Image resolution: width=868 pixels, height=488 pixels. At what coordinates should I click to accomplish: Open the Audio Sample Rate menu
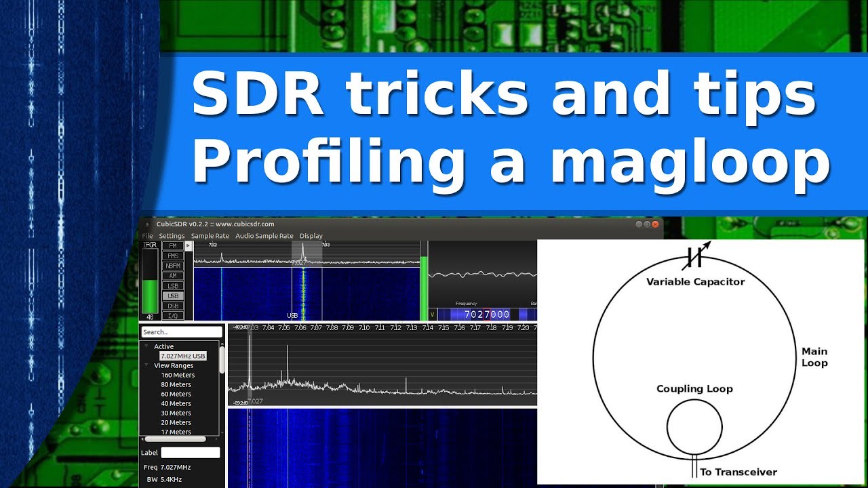[264, 236]
